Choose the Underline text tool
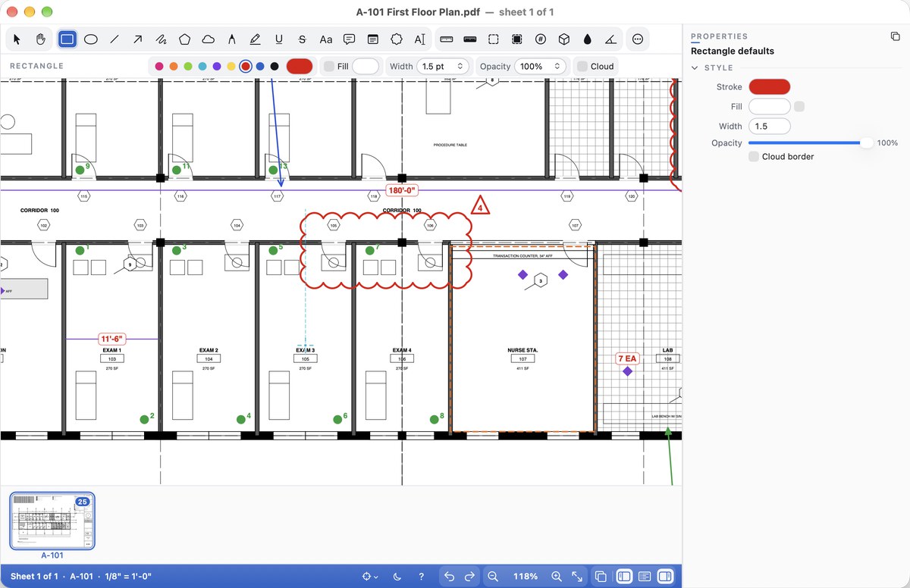The height and width of the screenshot is (588, 910). (278, 39)
